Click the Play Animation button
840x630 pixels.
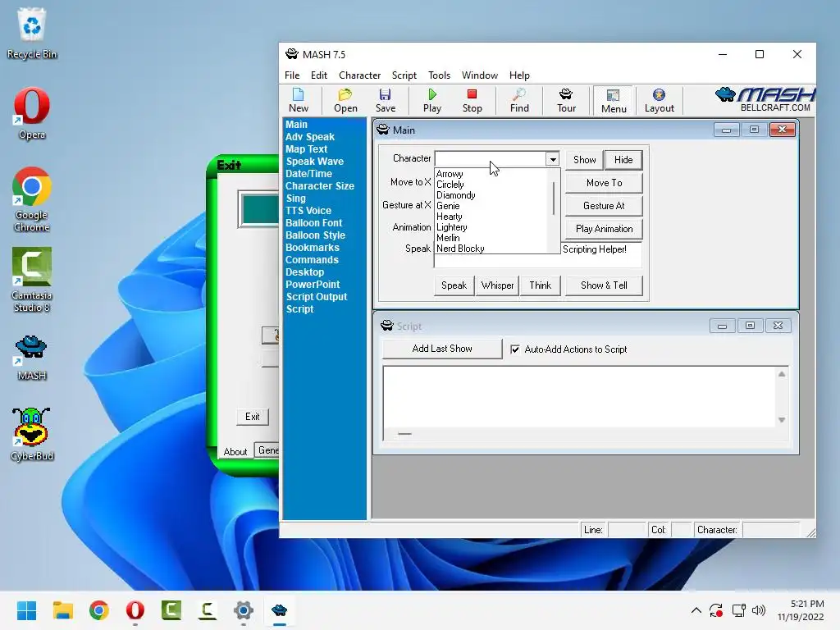pos(604,229)
